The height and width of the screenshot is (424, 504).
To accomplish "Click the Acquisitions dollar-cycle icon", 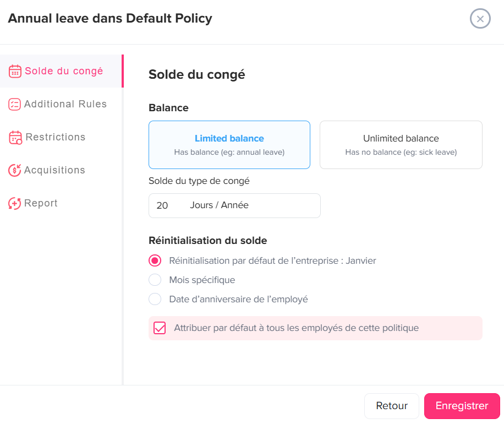I will click(x=14, y=170).
